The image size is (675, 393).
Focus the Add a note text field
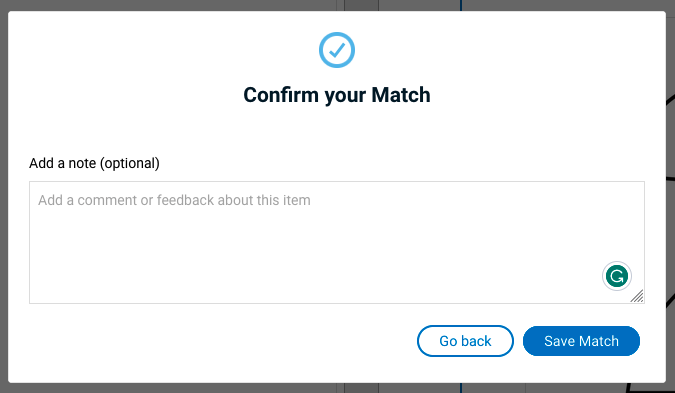point(337,242)
